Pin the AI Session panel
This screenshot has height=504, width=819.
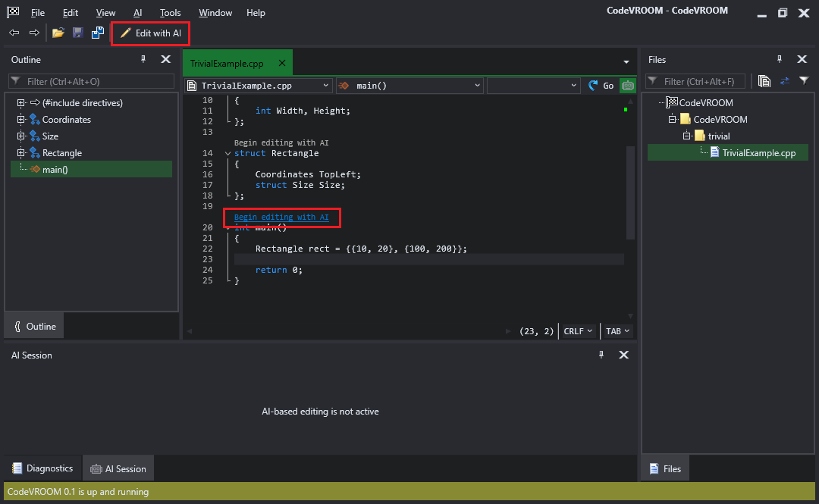(x=601, y=355)
